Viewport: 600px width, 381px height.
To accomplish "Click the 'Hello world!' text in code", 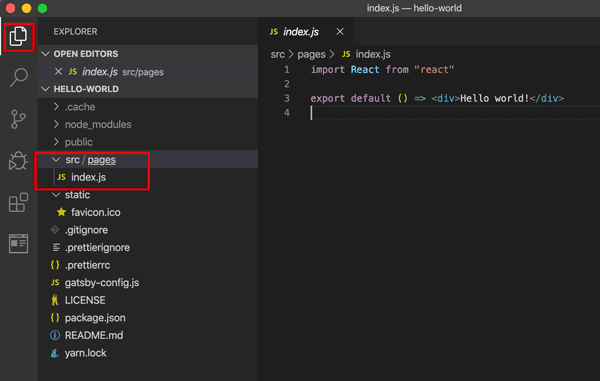I will pos(494,98).
